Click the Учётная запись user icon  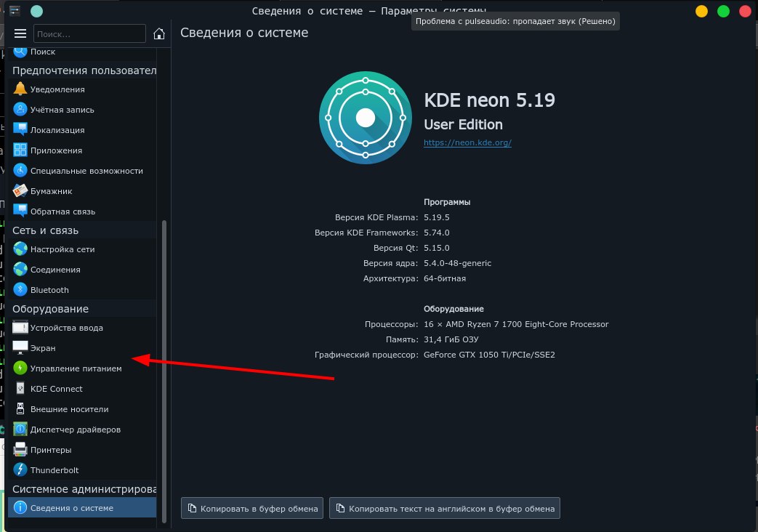click(x=20, y=109)
